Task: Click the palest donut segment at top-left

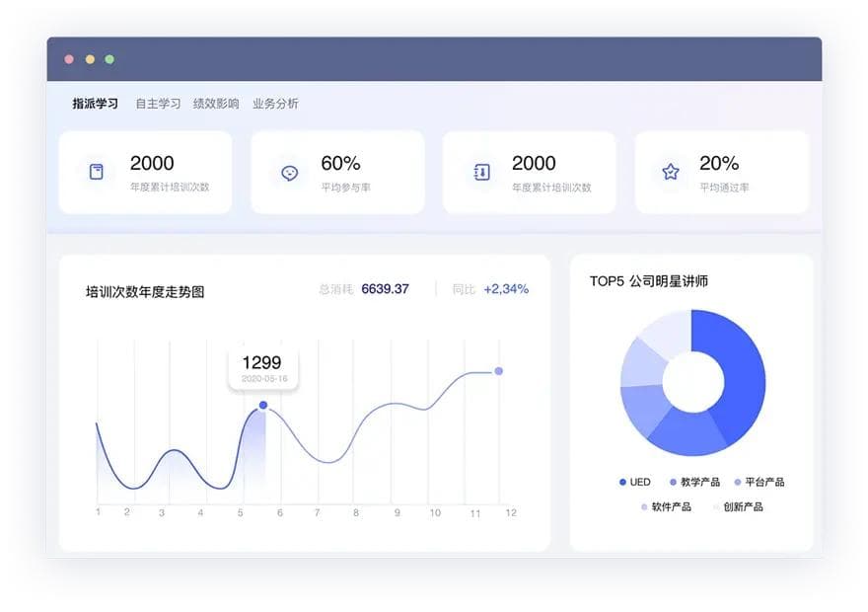Action: coord(670,334)
